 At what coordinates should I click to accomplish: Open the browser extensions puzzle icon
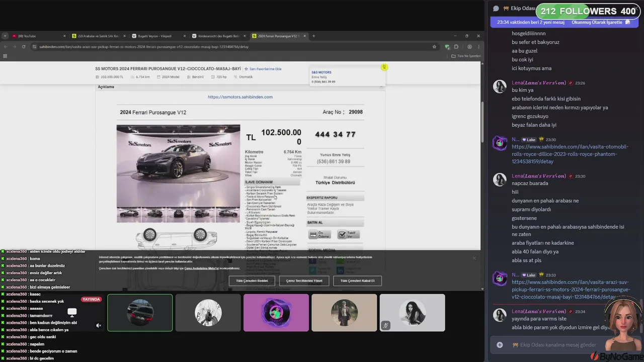coord(455,47)
